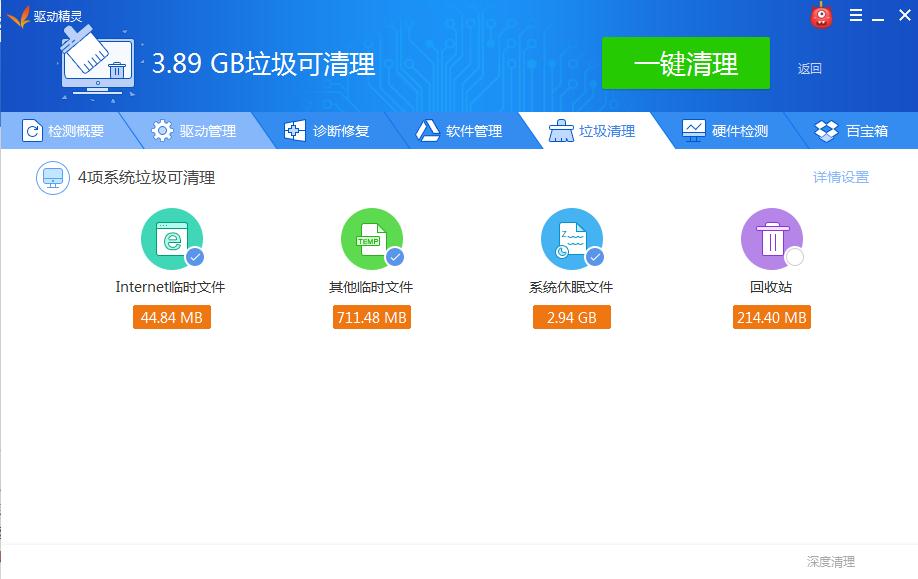Viewport: 918px width, 579px height.
Task: Click the triangle icon on 软件管理 tab
Action: coord(427,131)
